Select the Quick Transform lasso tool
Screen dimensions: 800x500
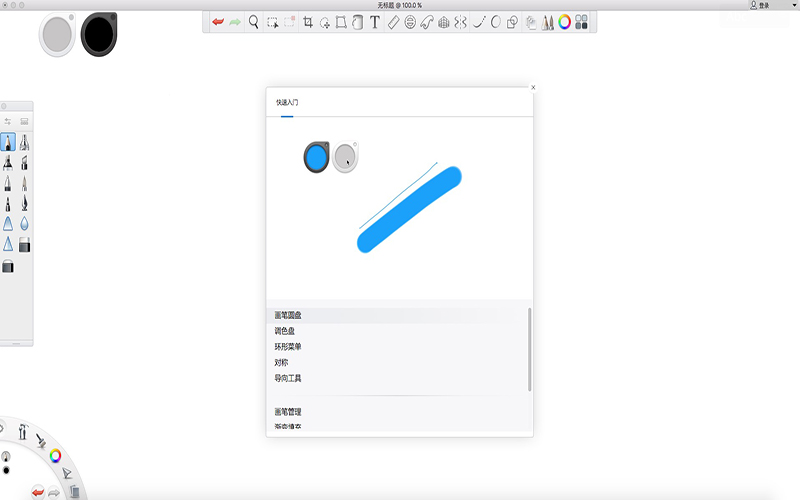[x=324, y=22]
